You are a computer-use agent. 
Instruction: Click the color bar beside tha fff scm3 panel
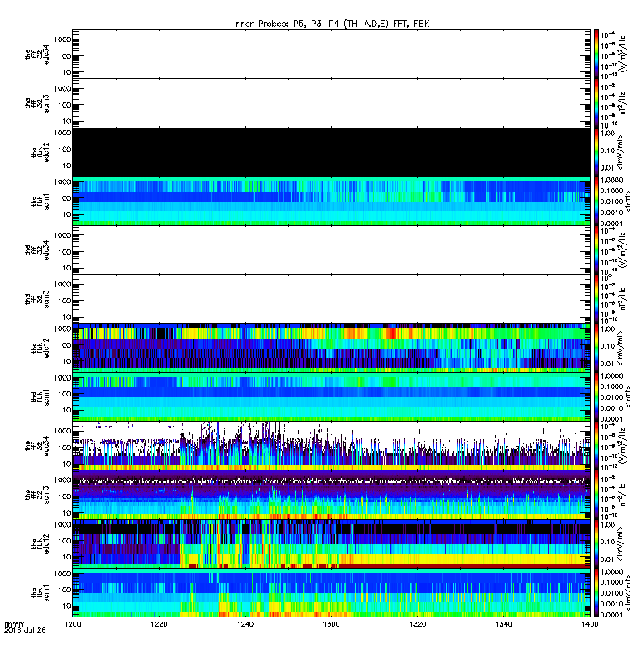[x=596, y=103]
